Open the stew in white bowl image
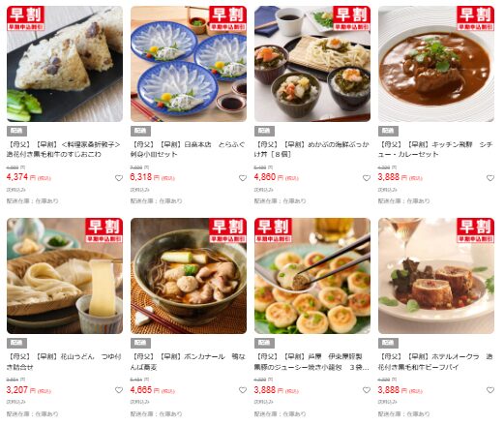This screenshot has height=426, width=504. coord(436,64)
